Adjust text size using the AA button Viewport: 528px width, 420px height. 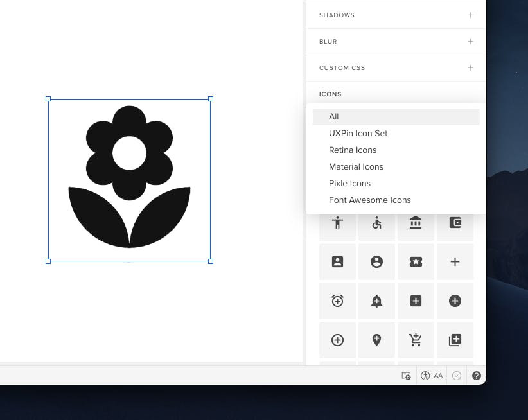[438, 375]
